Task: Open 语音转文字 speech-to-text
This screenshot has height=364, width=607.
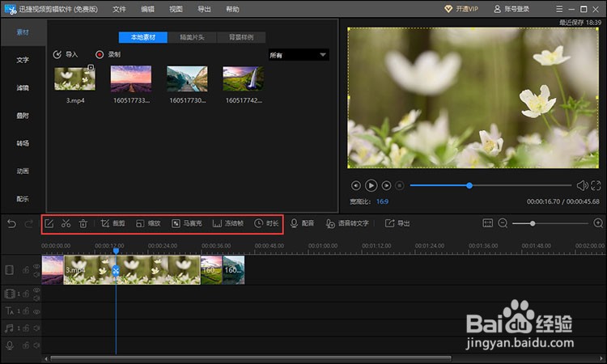Action: click(347, 223)
